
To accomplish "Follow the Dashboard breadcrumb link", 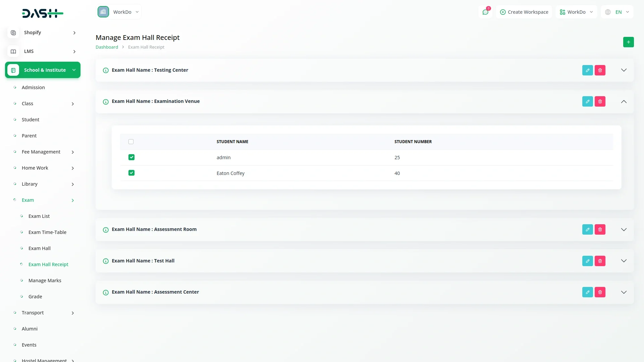I will coord(107,47).
